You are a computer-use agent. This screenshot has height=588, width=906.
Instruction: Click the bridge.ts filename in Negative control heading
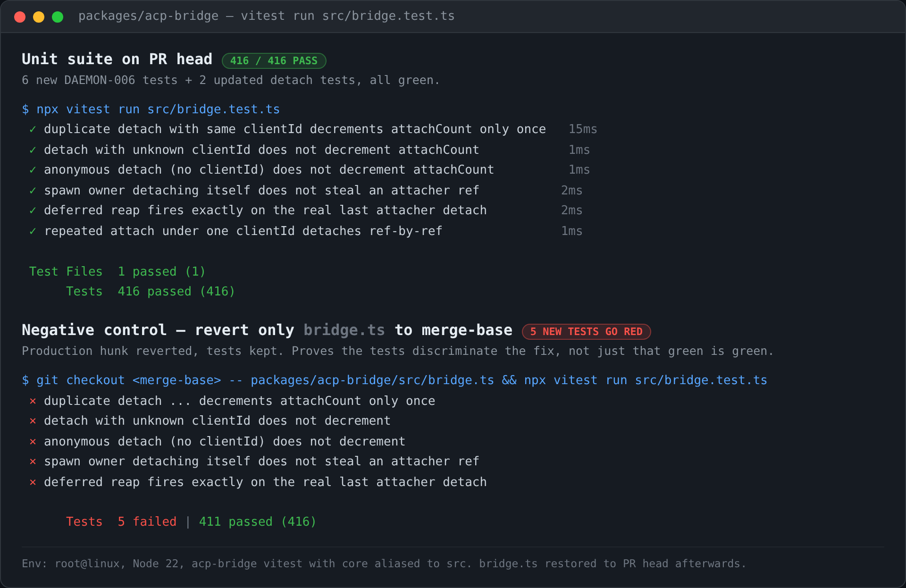coord(344,330)
